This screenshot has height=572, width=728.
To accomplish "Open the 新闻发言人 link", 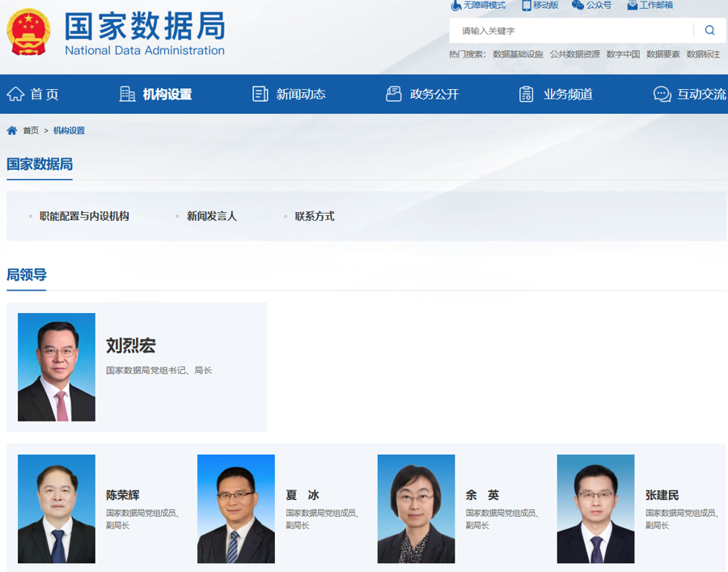I will 212,216.
